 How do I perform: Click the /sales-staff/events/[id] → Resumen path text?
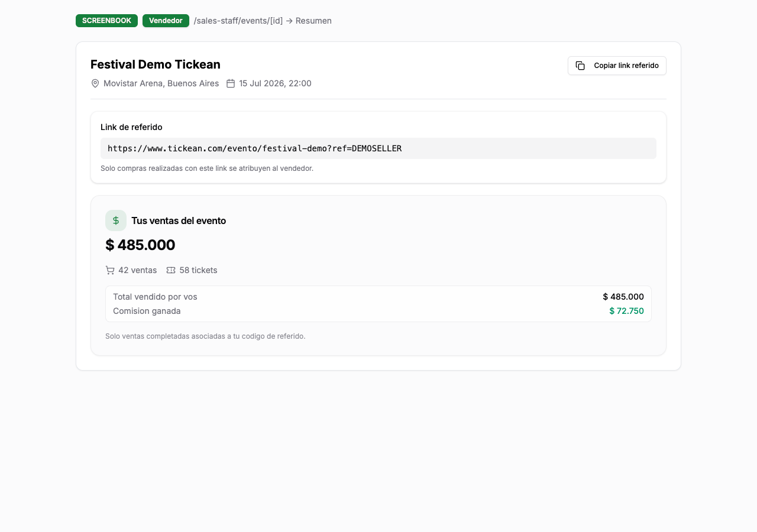click(x=263, y=21)
